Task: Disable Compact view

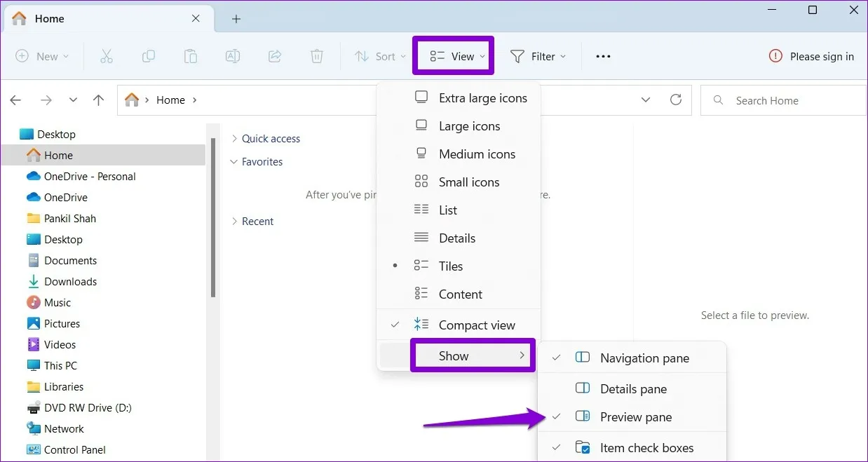Action: (x=476, y=325)
